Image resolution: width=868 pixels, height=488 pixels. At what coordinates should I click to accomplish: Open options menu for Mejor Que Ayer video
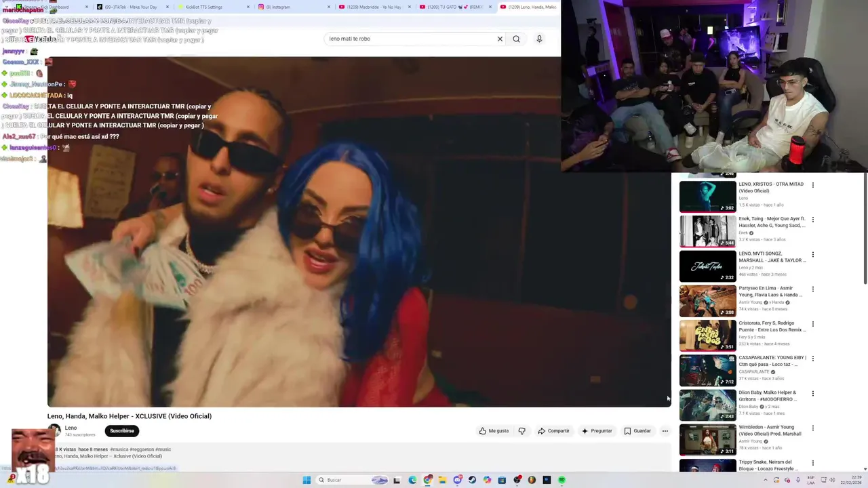[x=812, y=220]
